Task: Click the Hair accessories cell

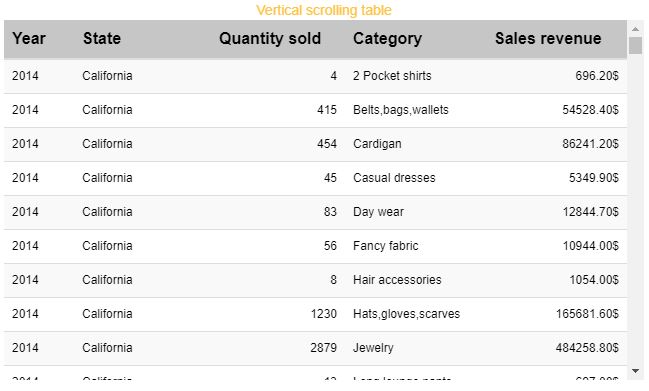Action: pyautogui.click(x=397, y=279)
